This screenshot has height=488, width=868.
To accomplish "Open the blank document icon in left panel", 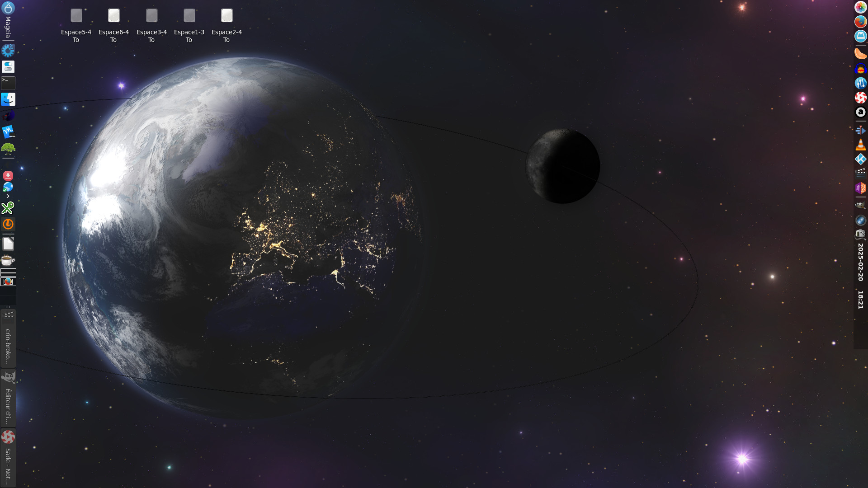I will click(x=8, y=244).
